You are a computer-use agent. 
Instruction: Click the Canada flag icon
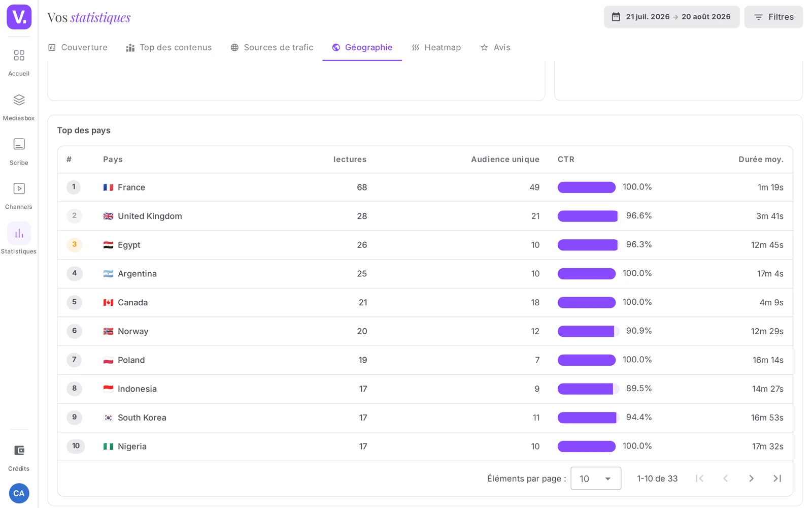(x=108, y=303)
